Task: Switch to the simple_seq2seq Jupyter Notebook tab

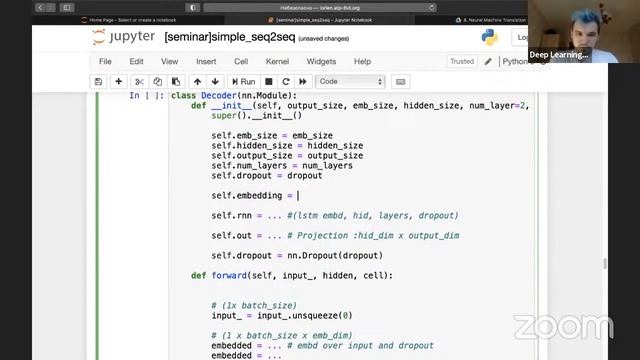Action: click(320, 20)
